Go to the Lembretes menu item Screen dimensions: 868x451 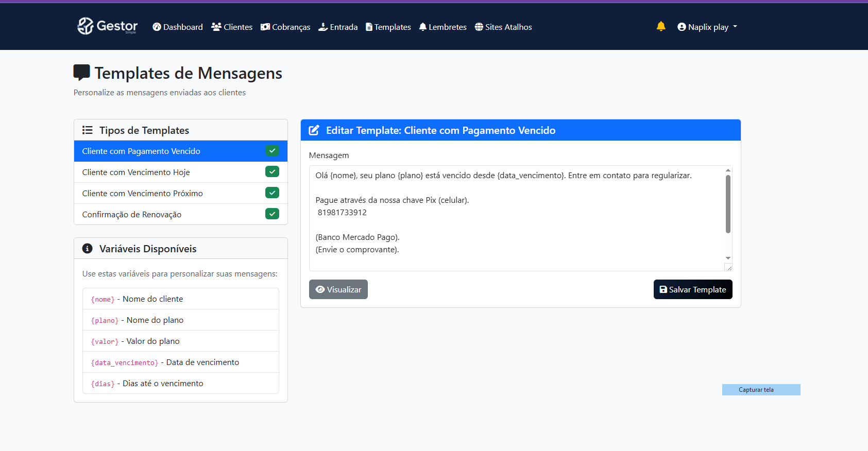click(442, 27)
